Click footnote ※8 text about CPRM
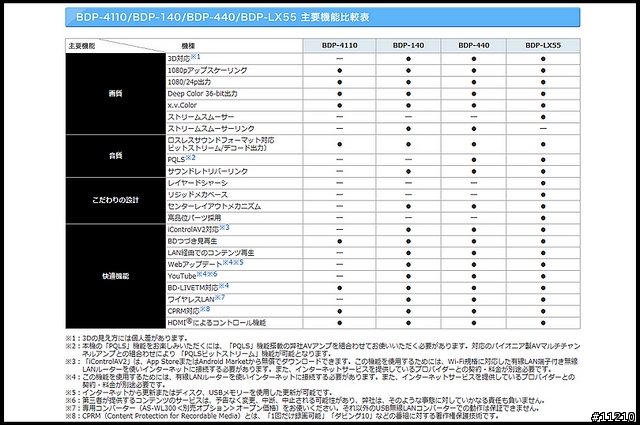The image size is (640, 425). pos(282,416)
